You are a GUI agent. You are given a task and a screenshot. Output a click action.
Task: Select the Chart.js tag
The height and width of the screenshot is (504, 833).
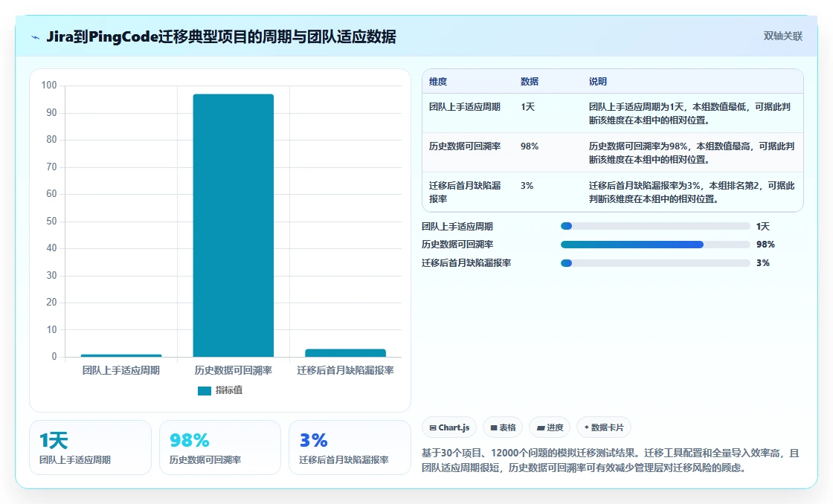point(449,427)
